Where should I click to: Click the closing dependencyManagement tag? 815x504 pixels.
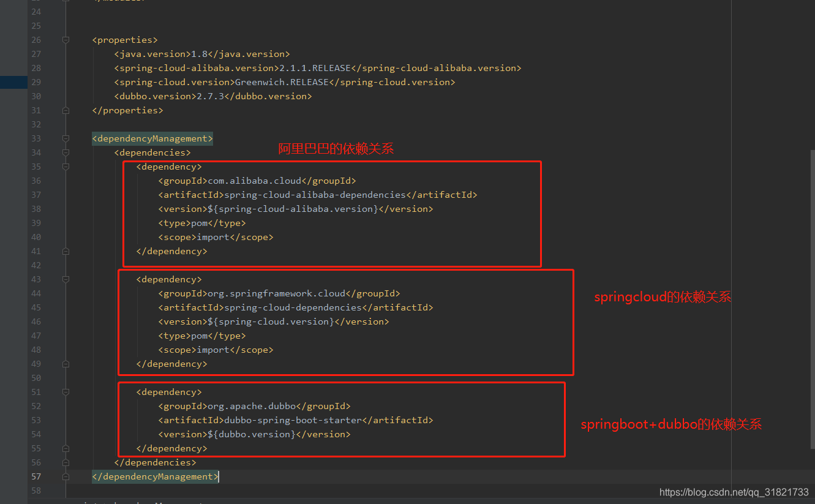[x=155, y=476]
